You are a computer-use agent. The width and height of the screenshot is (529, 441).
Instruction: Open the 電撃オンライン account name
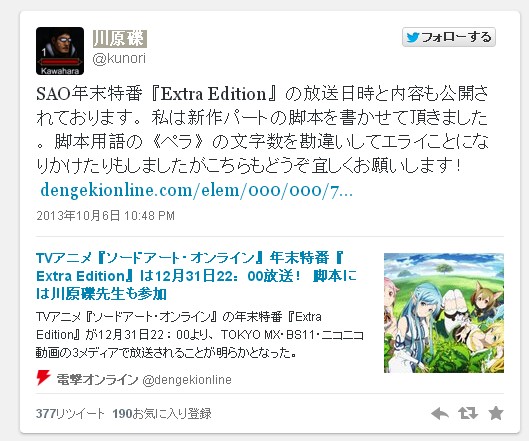click(97, 380)
